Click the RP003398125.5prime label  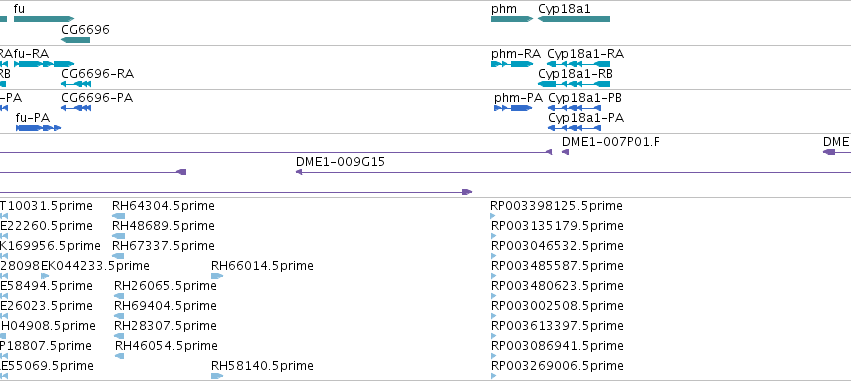556,206
